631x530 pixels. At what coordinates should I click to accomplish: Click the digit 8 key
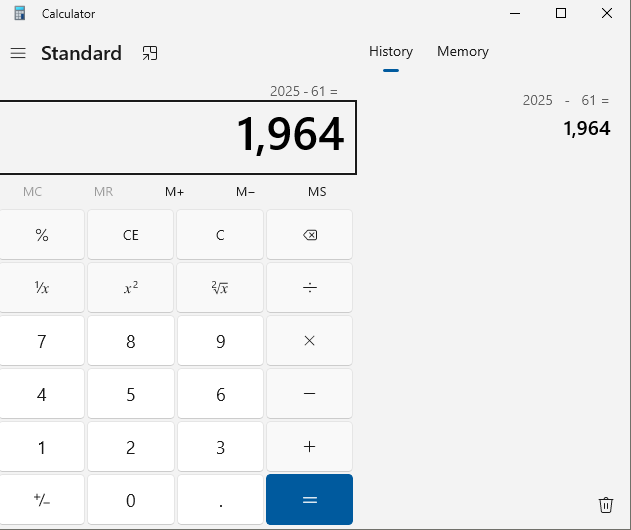pyautogui.click(x=131, y=341)
